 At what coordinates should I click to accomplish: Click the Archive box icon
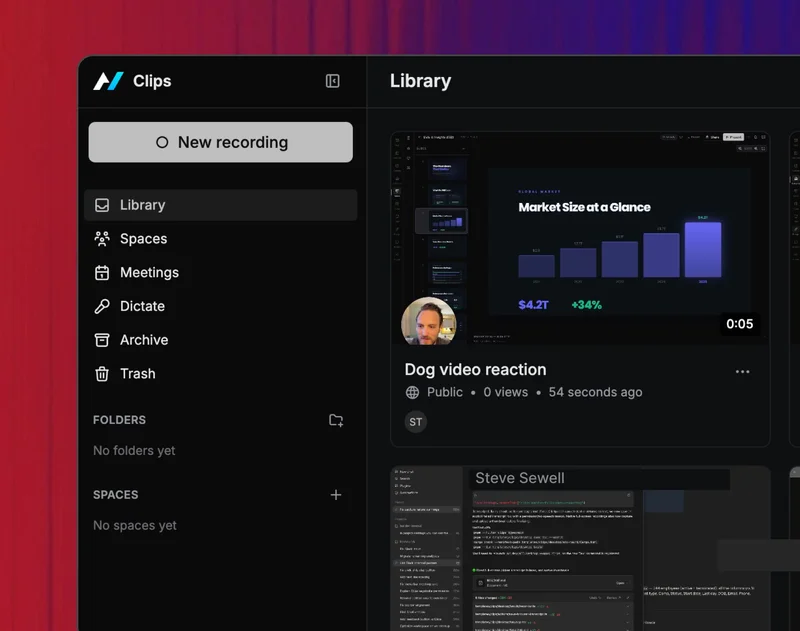tap(102, 340)
